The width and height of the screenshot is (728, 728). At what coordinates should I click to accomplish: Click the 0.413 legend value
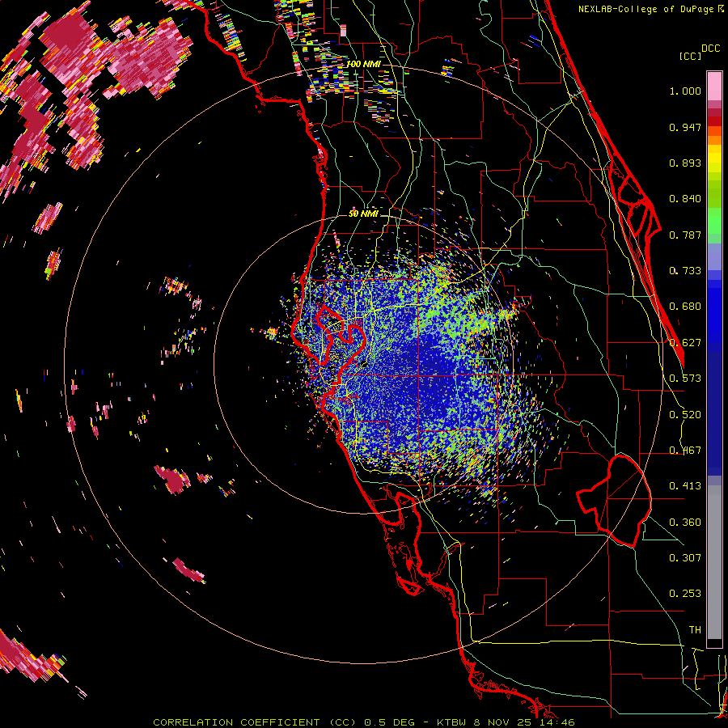685,486
